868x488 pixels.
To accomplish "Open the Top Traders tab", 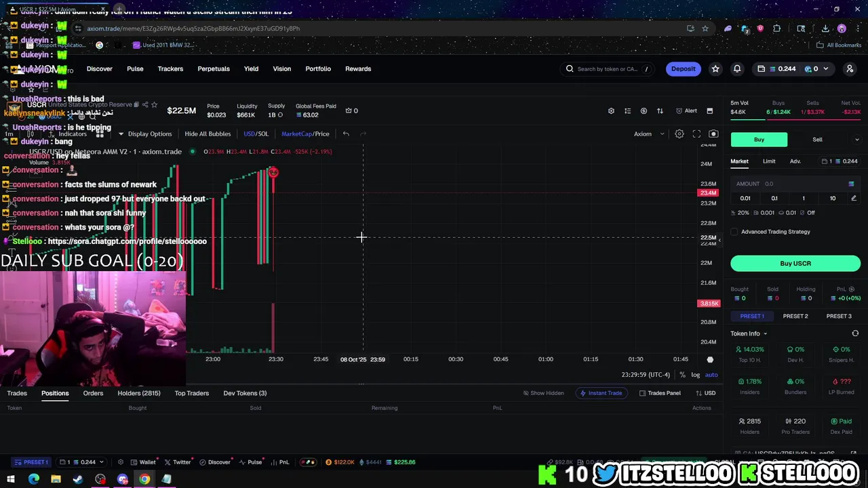I will click(192, 393).
